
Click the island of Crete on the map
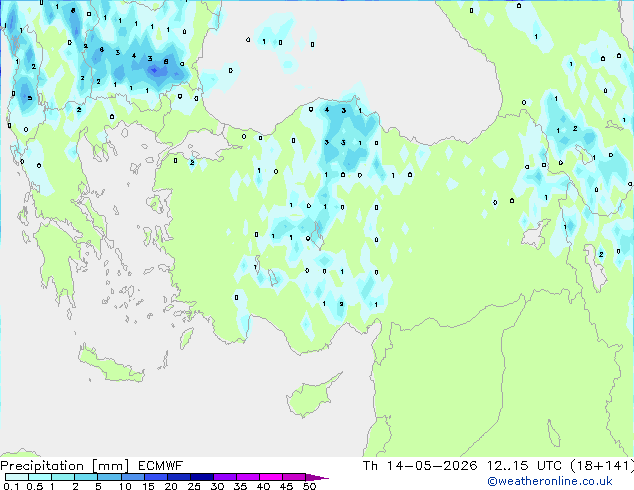point(111,366)
